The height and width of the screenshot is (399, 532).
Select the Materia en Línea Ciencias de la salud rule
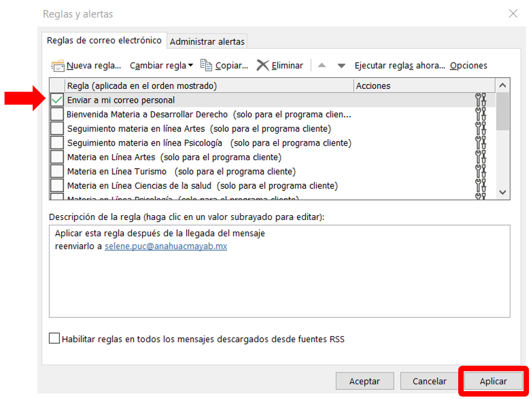point(202,186)
